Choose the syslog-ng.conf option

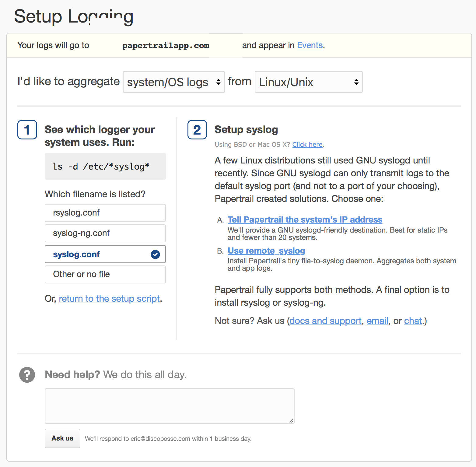click(x=105, y=233)
